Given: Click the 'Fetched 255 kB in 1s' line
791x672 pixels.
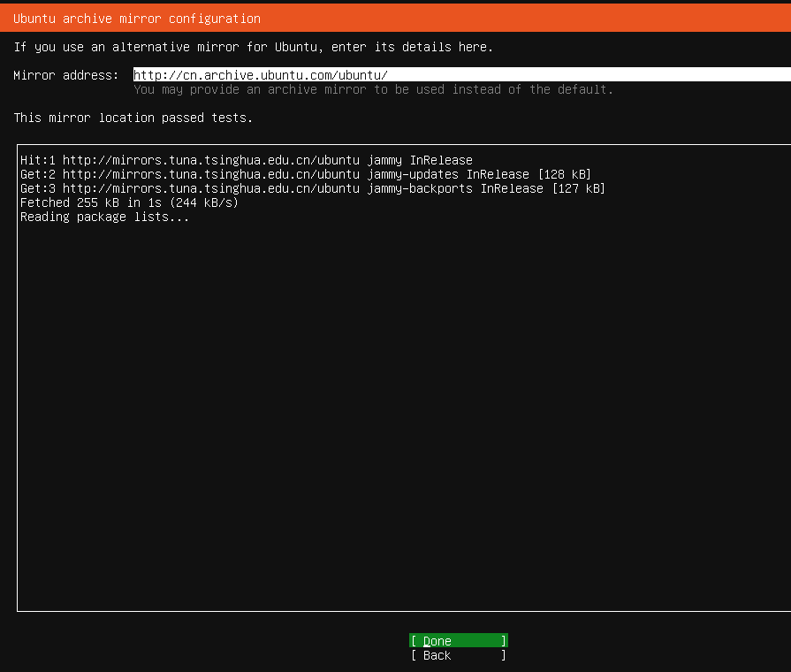Looking at the screenshot, I should pyautogui.click(x=129, y=202).
